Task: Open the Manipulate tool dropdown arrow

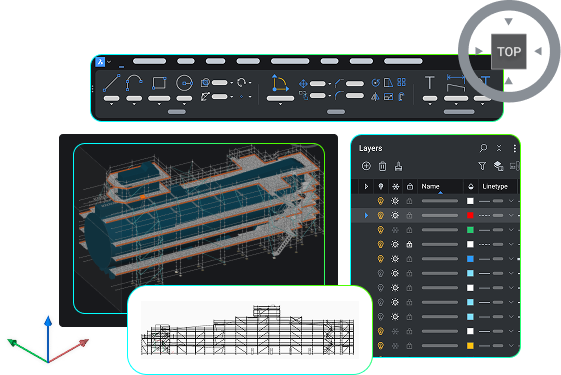Action: pos(280,104)
